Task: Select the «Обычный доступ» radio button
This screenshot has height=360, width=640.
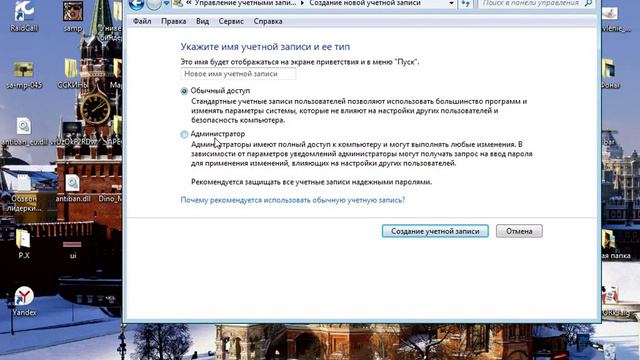Action: 184,91
